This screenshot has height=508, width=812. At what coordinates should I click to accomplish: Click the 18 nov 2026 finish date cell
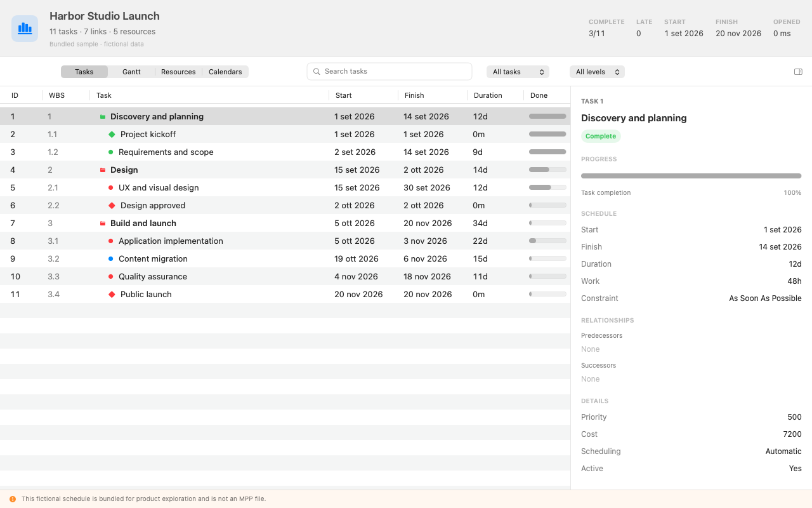click(x=427, y=277)
